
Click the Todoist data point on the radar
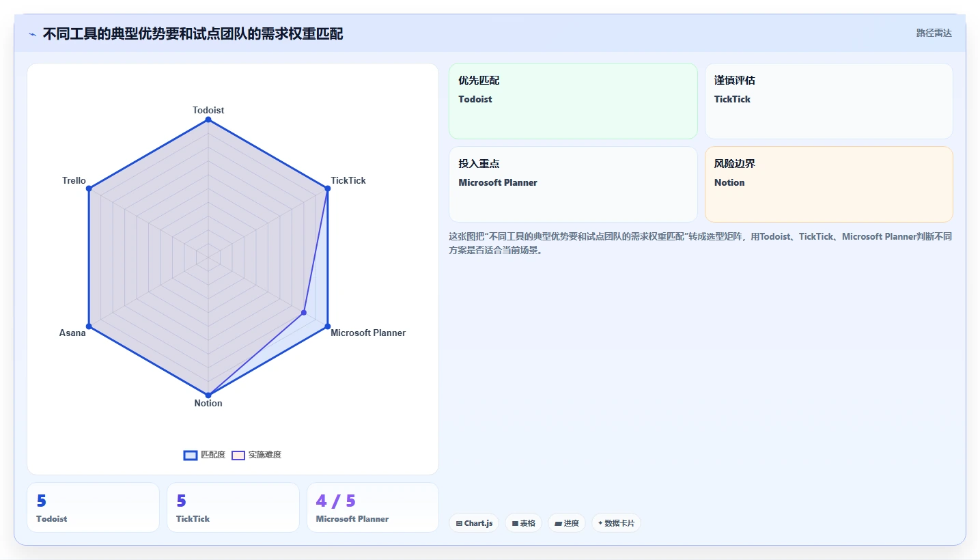[x=208, y=120]
